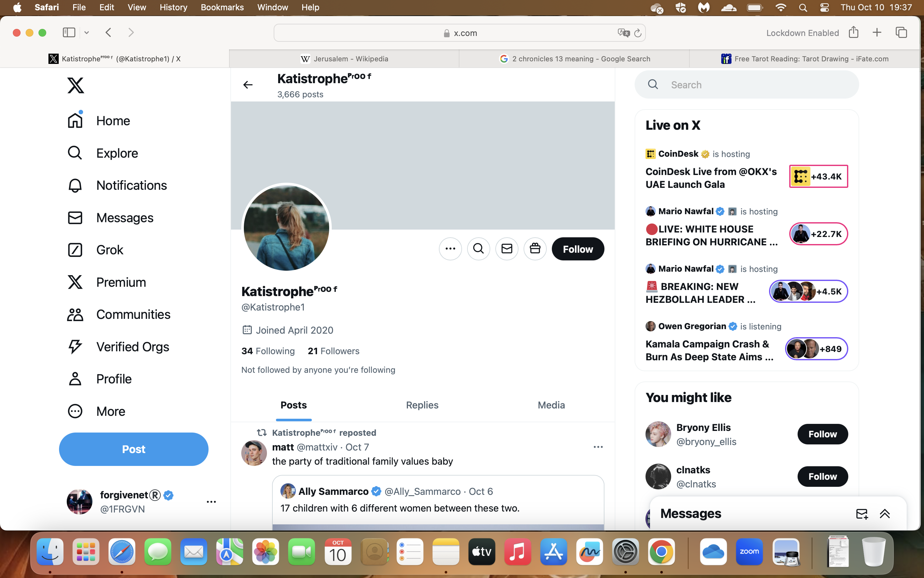The width and height of the screenshot is (924, 578).
Task: Join the Kamala Campaign Crash space
Action: [816, 349]
